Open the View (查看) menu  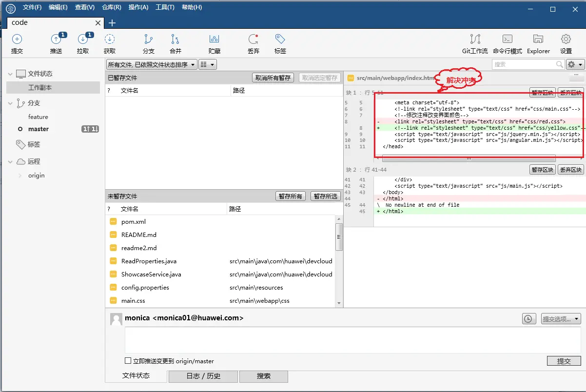coord(85,7)
